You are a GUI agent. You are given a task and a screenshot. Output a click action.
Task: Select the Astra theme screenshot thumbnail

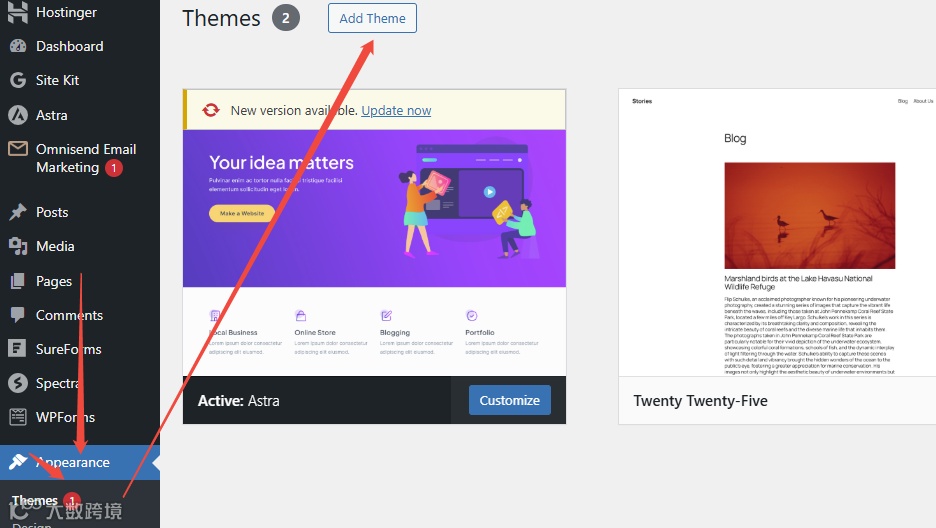(x=374, y=252)
